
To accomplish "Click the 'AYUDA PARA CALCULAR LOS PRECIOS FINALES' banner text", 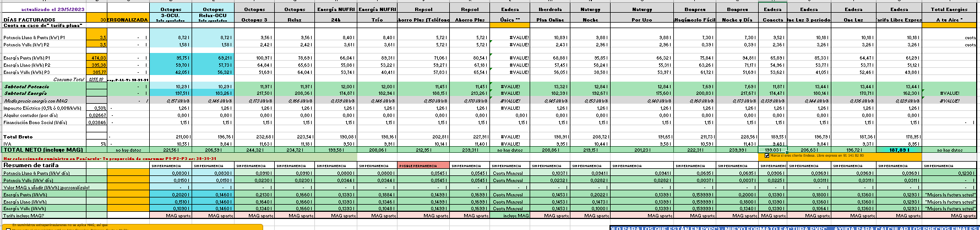I will point(905,227).
